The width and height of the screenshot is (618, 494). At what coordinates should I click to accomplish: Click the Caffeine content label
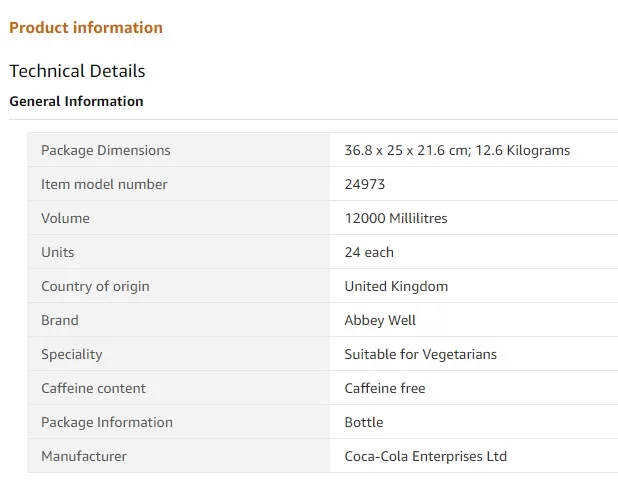click(93, 388)
